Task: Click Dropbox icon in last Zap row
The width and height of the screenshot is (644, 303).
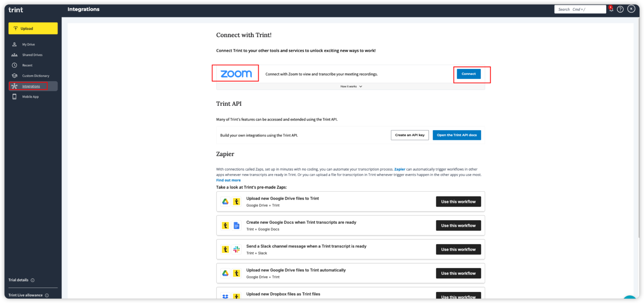Action: 225,296
